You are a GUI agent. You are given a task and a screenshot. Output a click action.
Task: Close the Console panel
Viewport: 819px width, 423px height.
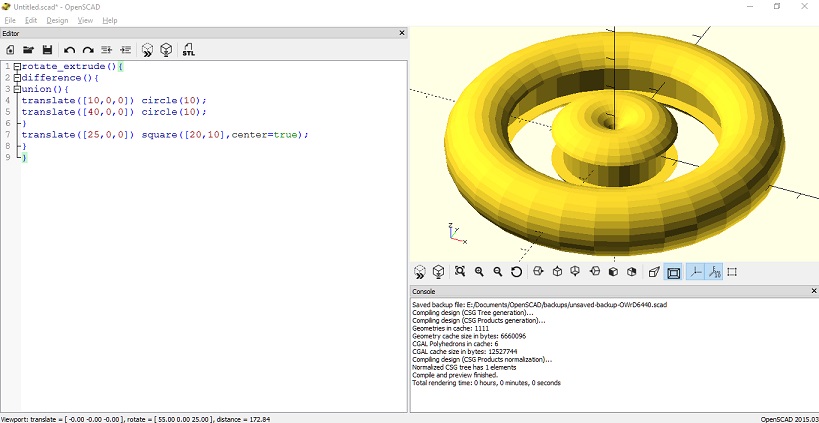pyautogui.click(x=814, y=291)
